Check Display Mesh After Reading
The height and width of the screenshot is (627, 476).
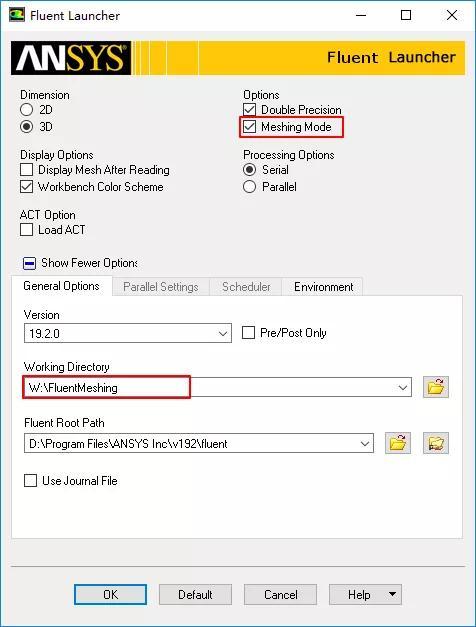click(26, 170)
